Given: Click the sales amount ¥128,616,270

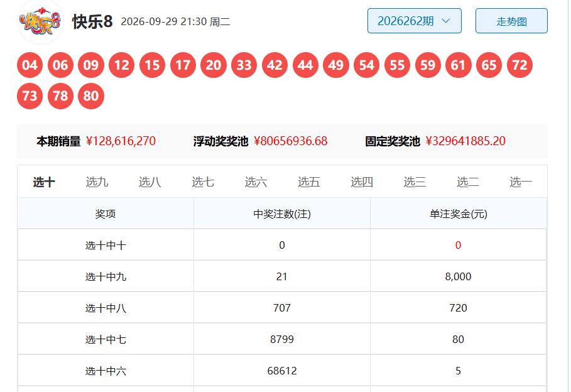Looking at the screenshot, I should coord(121,141).
